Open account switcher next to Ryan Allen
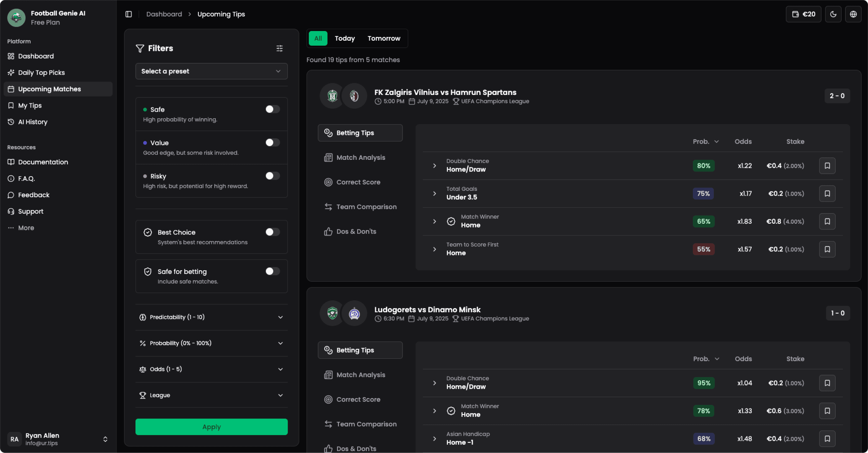Viewport: 868px width, 453px height. coord(105,439)
